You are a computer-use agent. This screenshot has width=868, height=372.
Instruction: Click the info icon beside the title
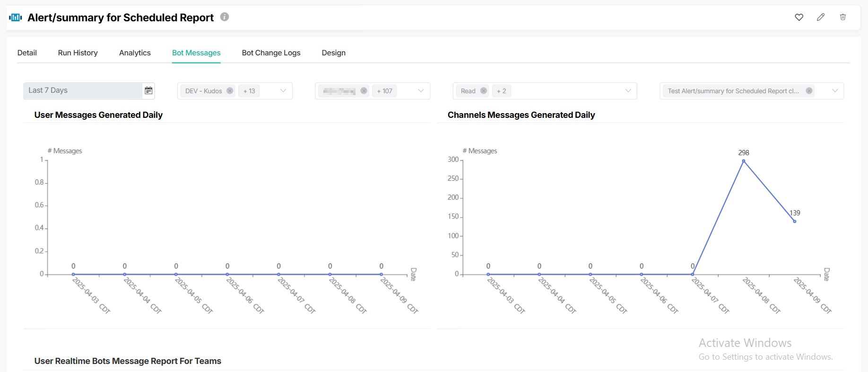(x=225, y=17)
